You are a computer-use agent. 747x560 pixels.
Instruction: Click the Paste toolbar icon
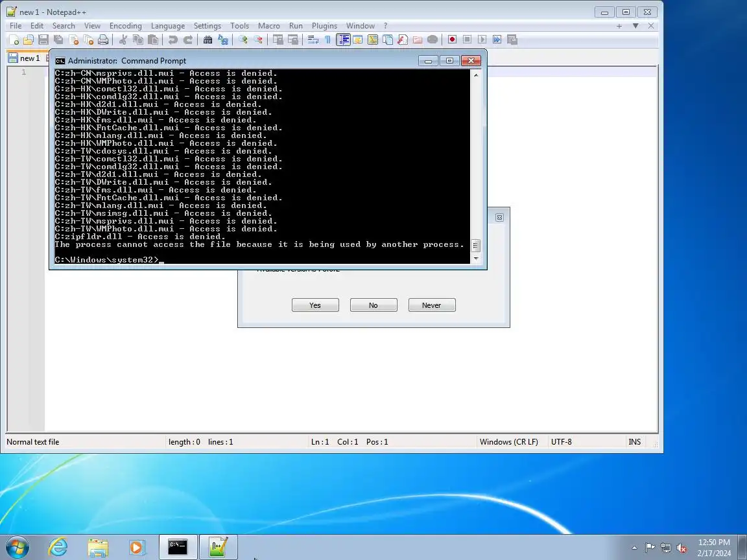tap(153, 40)
